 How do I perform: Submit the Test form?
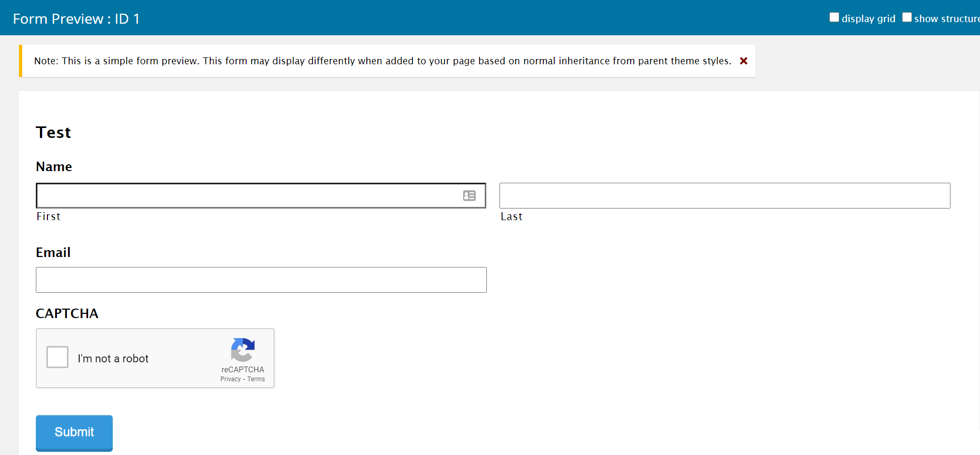74,432
